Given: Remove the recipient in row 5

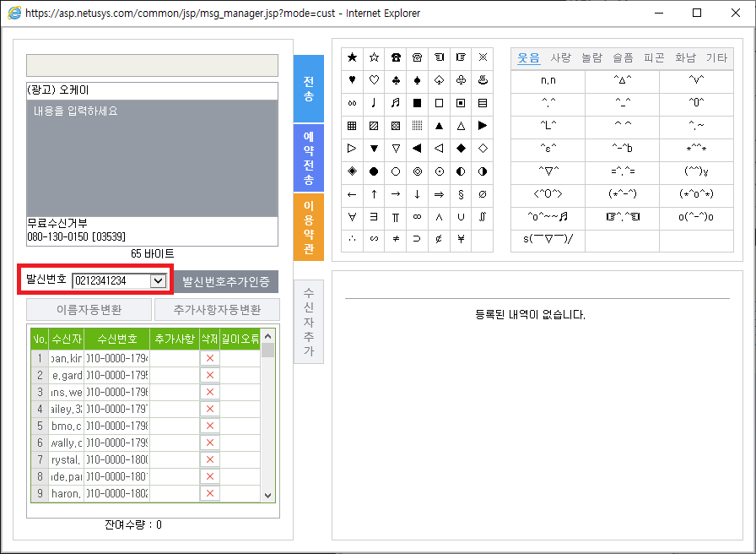Looking at the screenshot, I should (209, 426).
